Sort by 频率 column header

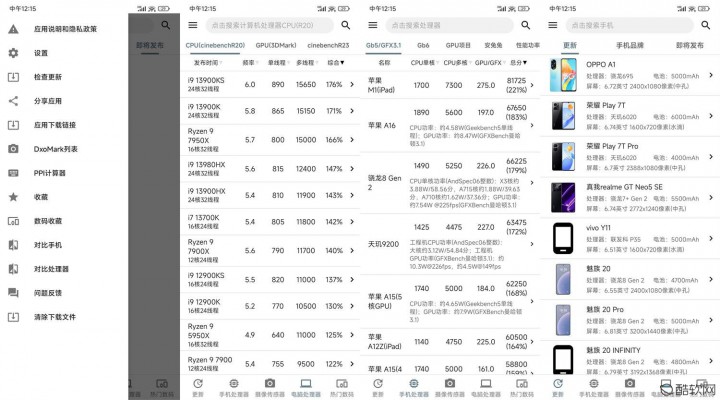point(250,62)
